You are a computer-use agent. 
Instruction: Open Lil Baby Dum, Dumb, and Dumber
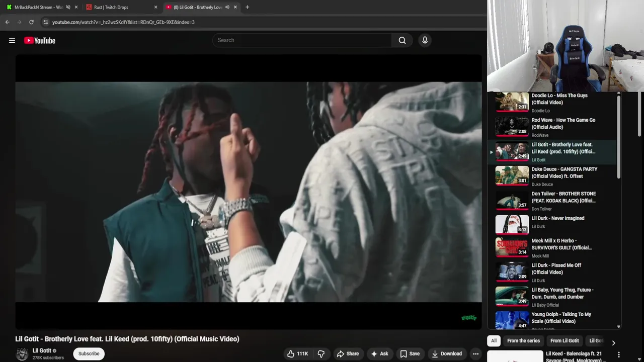(552, 297)
